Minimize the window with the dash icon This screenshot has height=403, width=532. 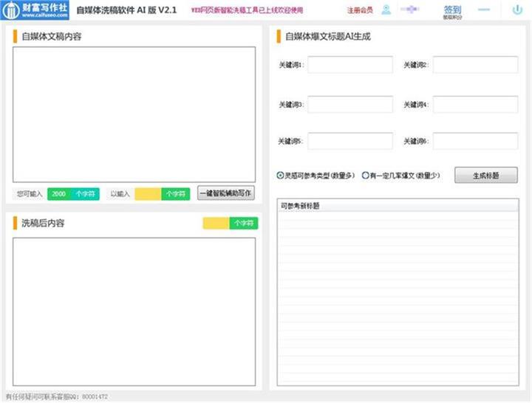[x=484, y=10]
